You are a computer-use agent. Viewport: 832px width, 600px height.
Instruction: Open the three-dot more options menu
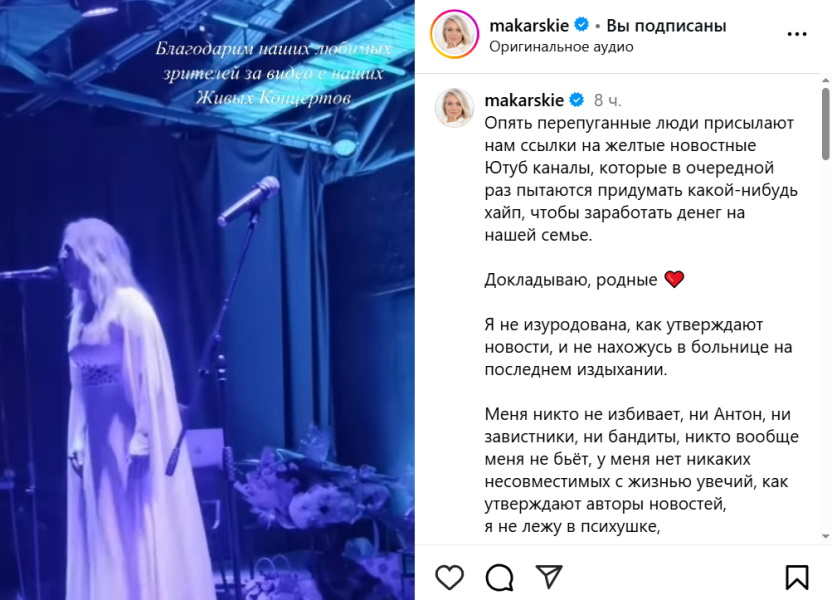click(797, 34)
